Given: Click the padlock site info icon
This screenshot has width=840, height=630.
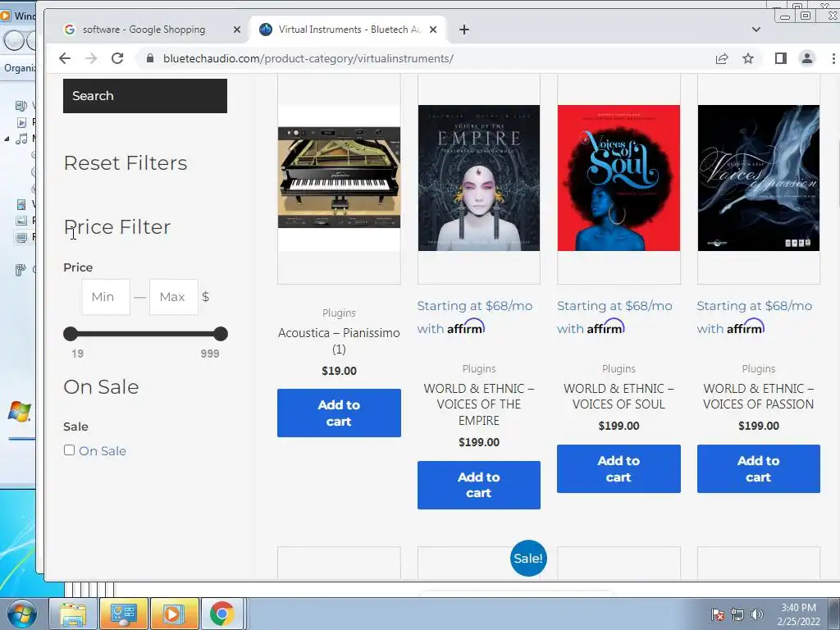Looking at the screenshot, I should (150, 58).
